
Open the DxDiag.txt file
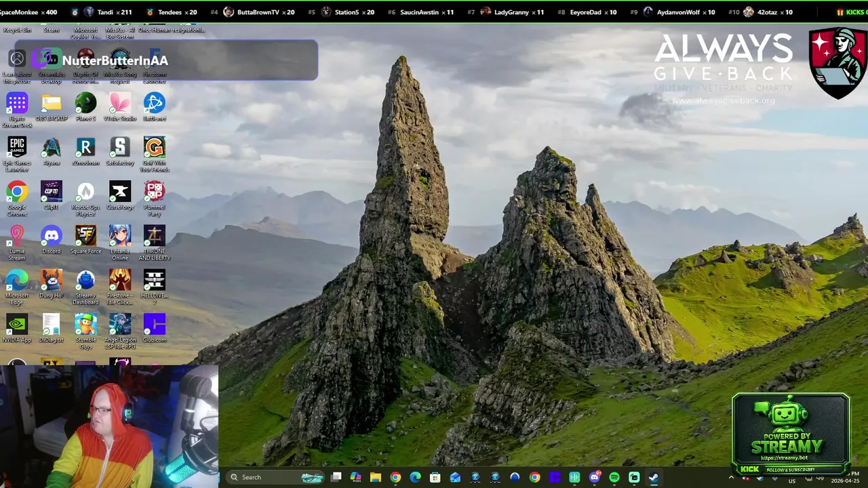pos(52,328)
